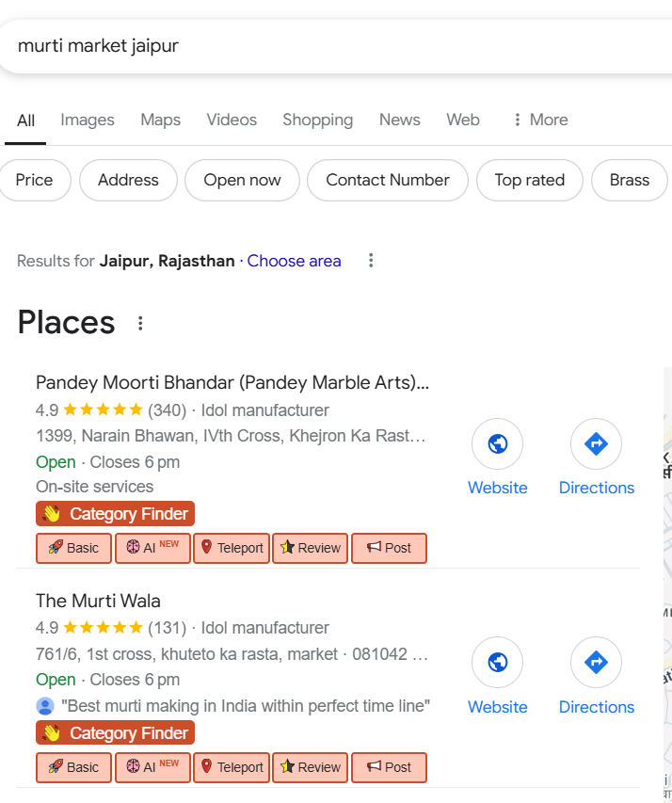This screenshot has width=672, height=803.
Task: Click Review star button under The Murti Wala
Action: click(x=311, y=767)
